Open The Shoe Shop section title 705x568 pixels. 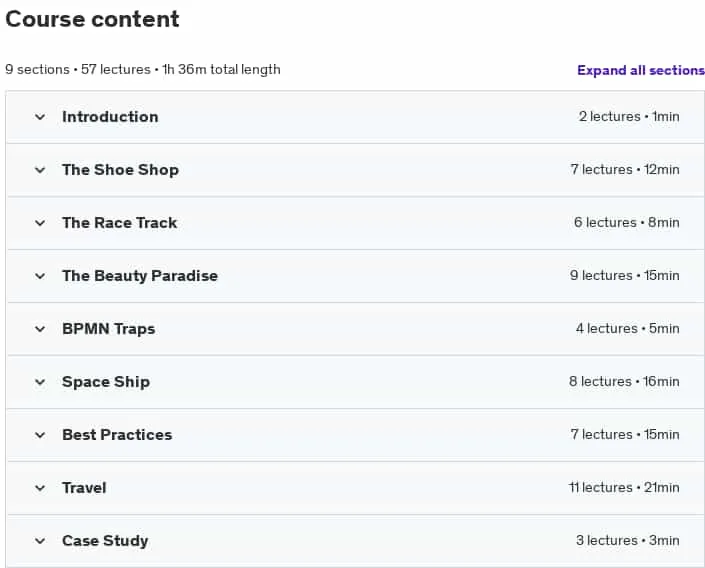120,170
